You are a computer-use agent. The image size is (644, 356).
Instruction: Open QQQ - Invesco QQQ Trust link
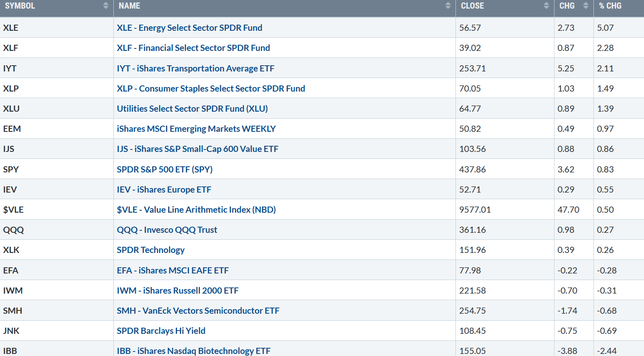coord(167,230)
